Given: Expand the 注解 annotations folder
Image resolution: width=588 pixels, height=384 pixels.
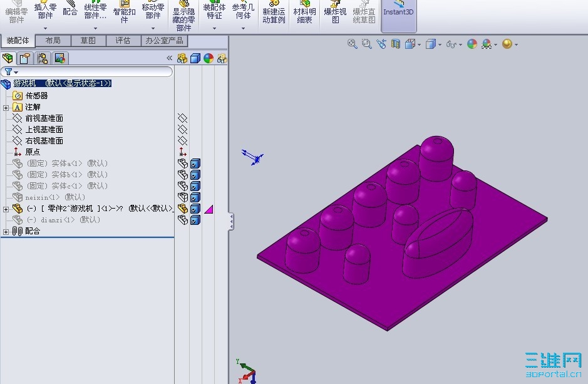Looking at the screenshot, I should coord(6,108).
